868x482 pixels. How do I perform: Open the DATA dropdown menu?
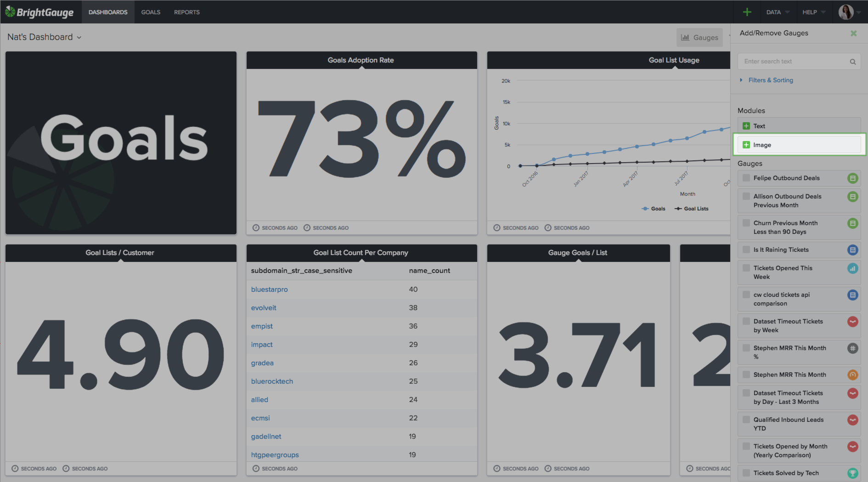point(778,12)
